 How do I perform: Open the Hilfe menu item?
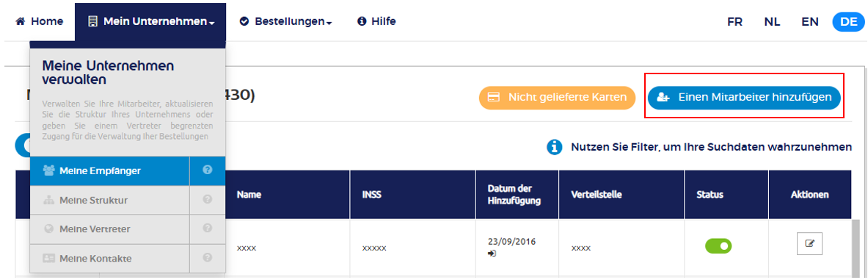(376, 21)
